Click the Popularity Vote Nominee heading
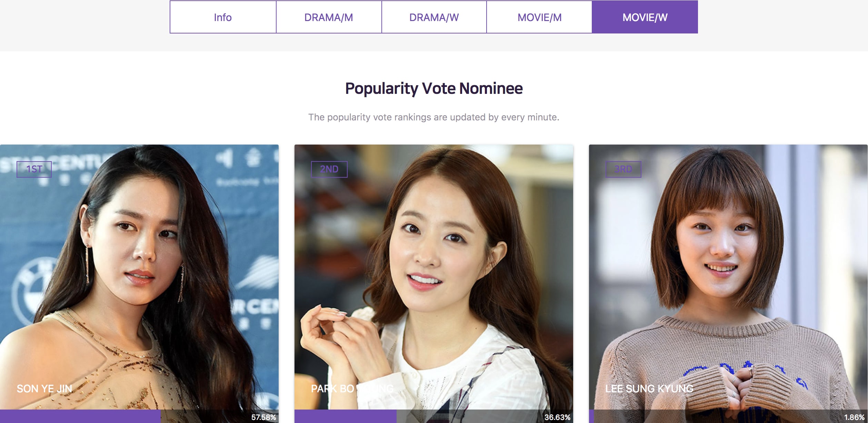The image size is (868, 423). (x=434, y=89)
